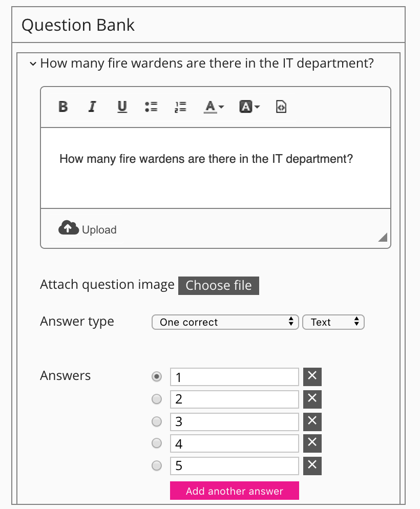This screenshot has height=509, width=420.
Task: Remove answer 1 with its X button
Action: point(312,377)
